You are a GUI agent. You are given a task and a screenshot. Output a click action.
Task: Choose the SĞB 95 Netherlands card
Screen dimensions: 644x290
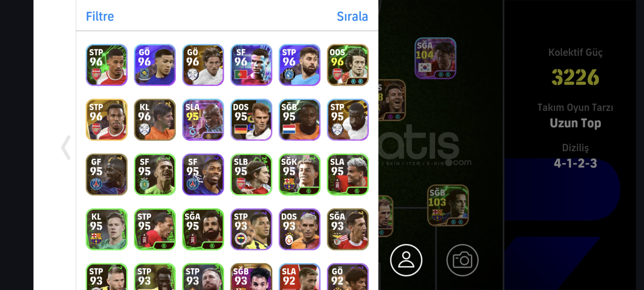300,120
